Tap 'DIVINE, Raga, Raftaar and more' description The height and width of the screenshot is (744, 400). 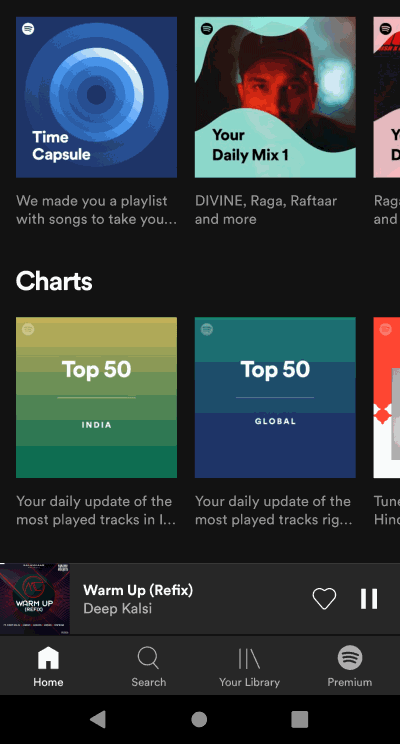(x=266, y=210)
